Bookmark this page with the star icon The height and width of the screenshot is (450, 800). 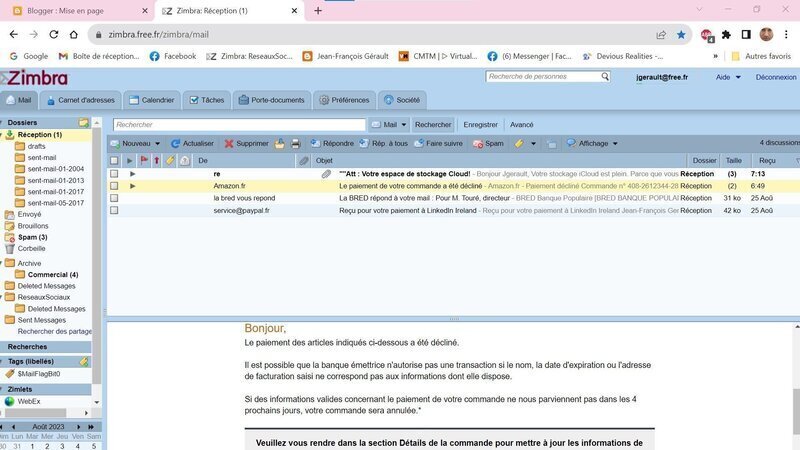pyautogui.click(x=681, y=33)
